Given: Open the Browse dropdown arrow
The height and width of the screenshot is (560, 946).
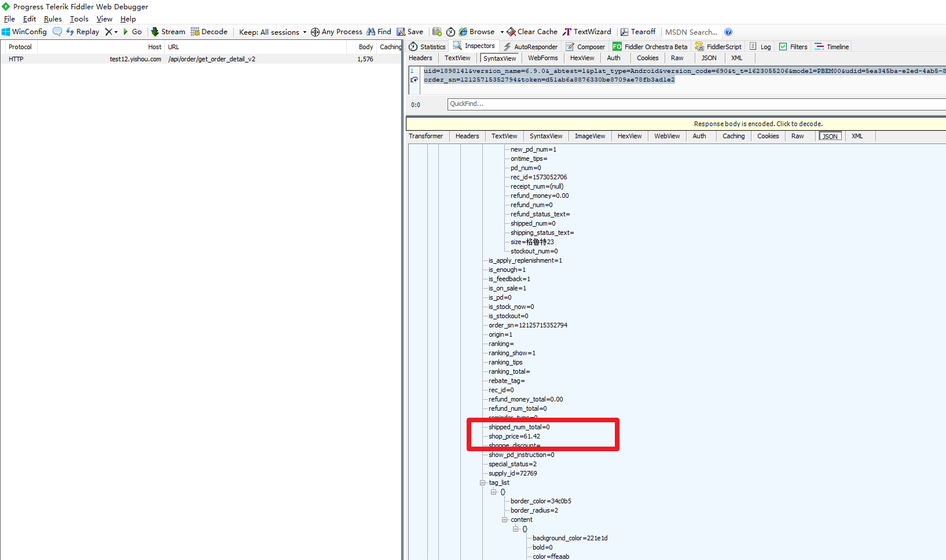Looking at the screenshot, I should [502, 32].
